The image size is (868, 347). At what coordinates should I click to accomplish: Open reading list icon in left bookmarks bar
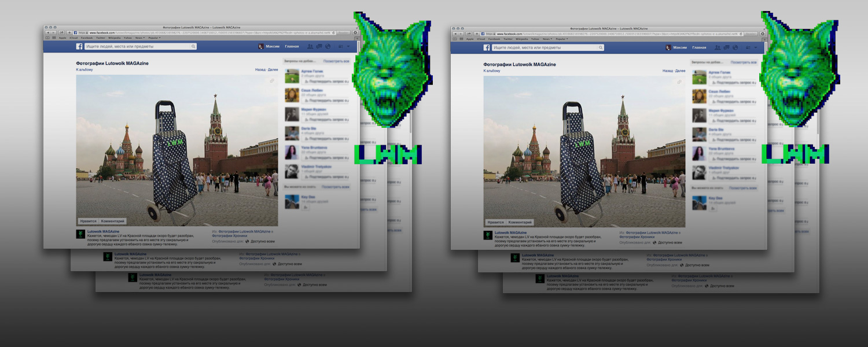coord(47,38)
